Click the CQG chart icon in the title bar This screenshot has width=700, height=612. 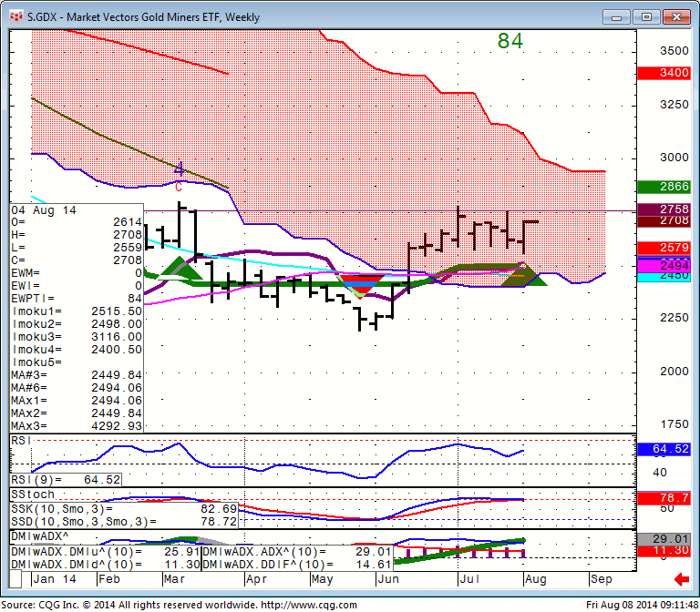16,17
